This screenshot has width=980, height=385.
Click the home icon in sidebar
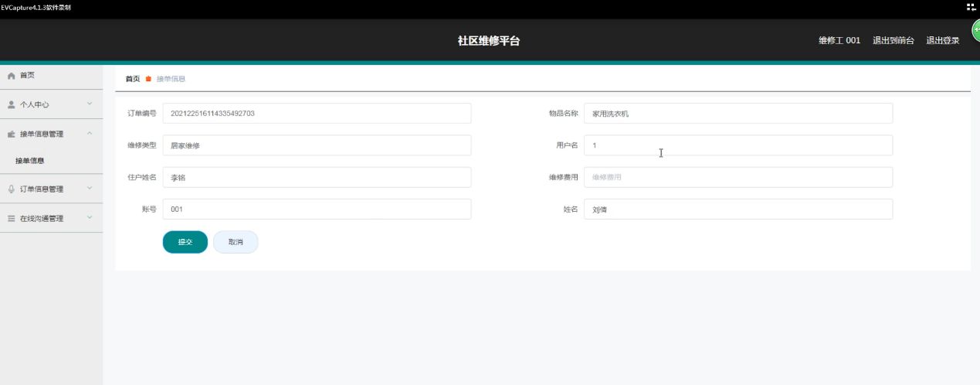(12, 76)
